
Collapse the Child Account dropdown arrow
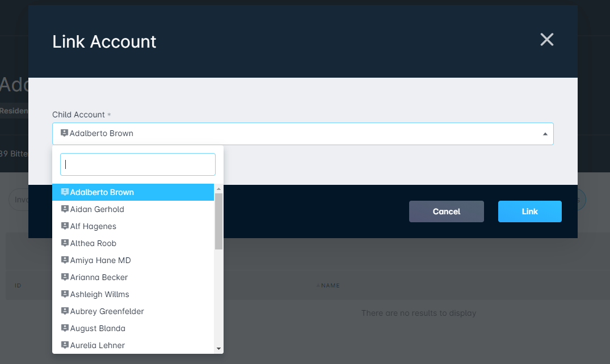545,133
